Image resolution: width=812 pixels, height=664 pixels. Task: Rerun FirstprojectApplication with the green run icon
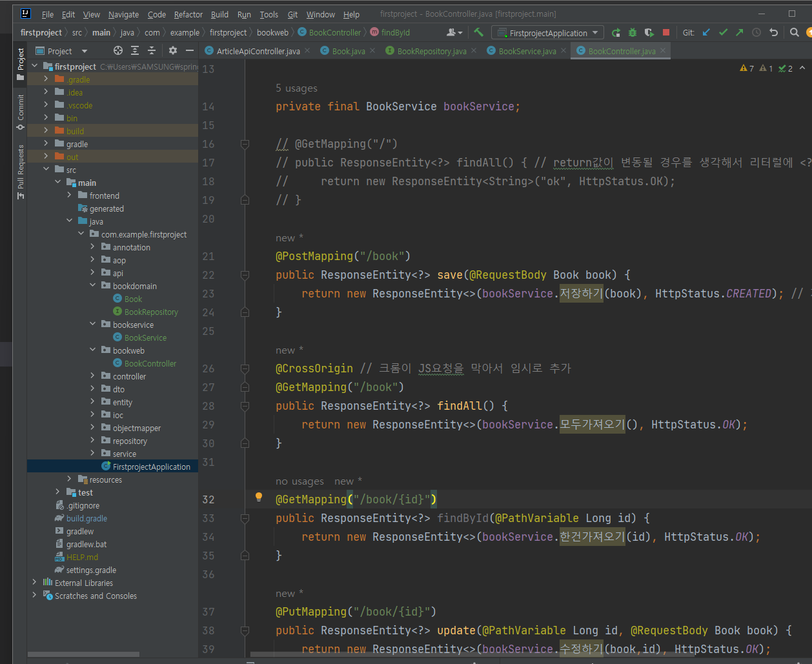(x=616, y=32)
